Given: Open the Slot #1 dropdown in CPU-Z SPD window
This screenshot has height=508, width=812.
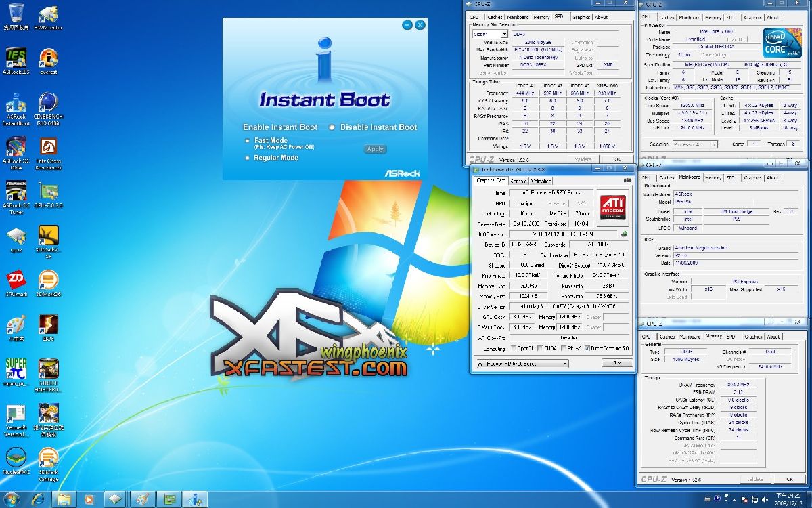Looking at the screenshot, I should [x=490, y=33].
